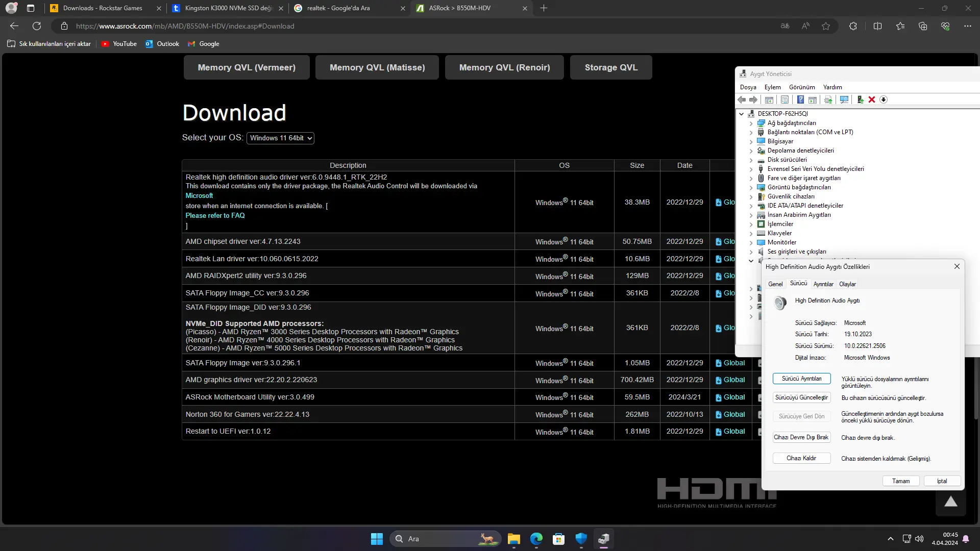
Task: Open the YouTube bookmark in favorites bar
Action: pos(119,44)
